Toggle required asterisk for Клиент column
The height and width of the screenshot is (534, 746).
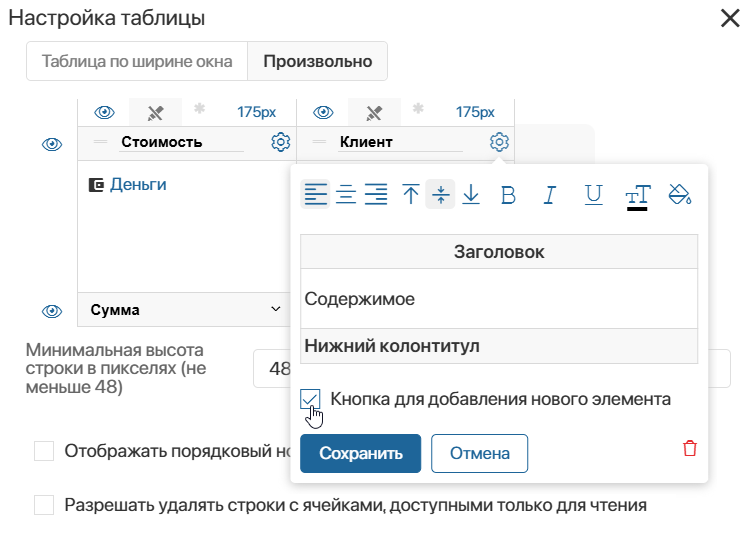tap(418, 109)
